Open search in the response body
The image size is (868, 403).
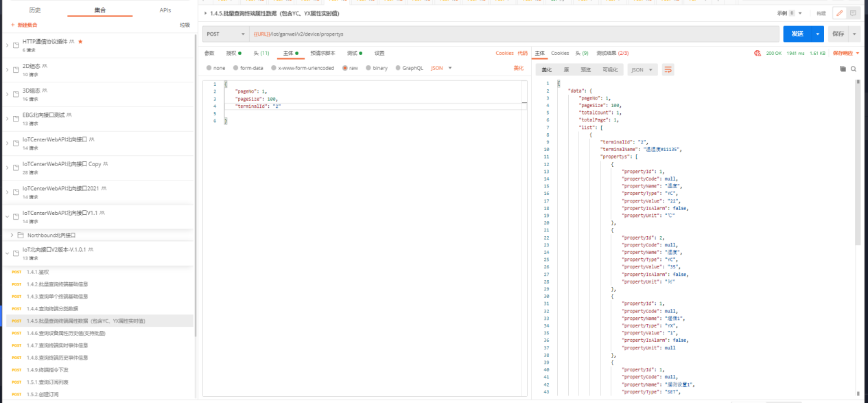coord(854,69)
